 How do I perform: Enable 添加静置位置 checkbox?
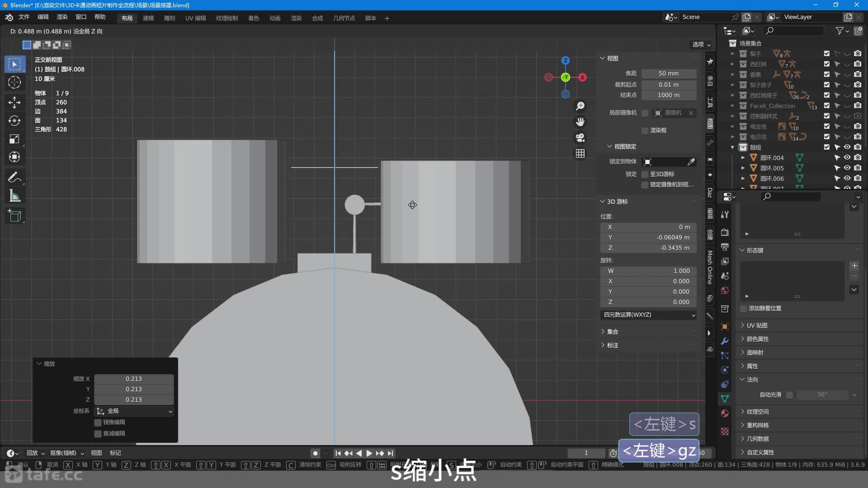point(743,309)
